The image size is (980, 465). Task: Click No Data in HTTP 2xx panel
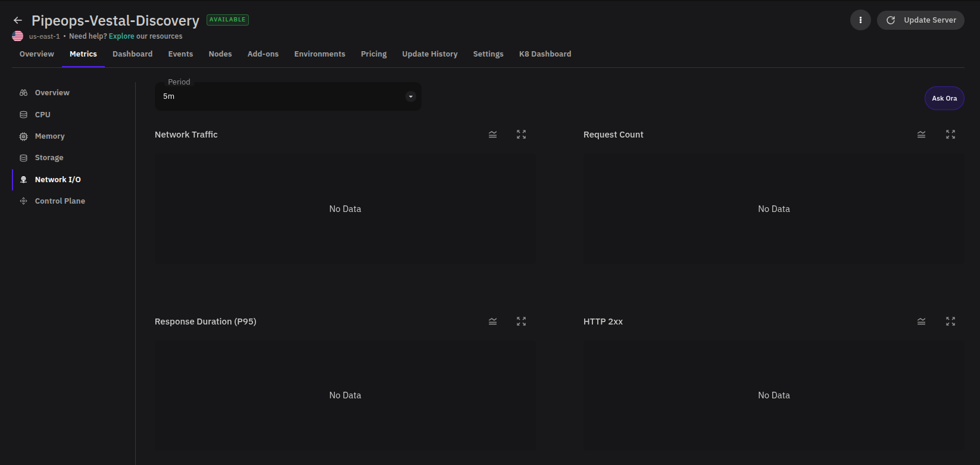(774, 395)
